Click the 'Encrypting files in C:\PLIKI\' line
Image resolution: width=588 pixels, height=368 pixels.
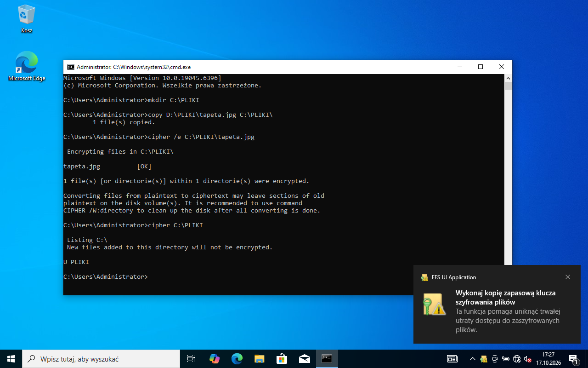pos(120,152)
